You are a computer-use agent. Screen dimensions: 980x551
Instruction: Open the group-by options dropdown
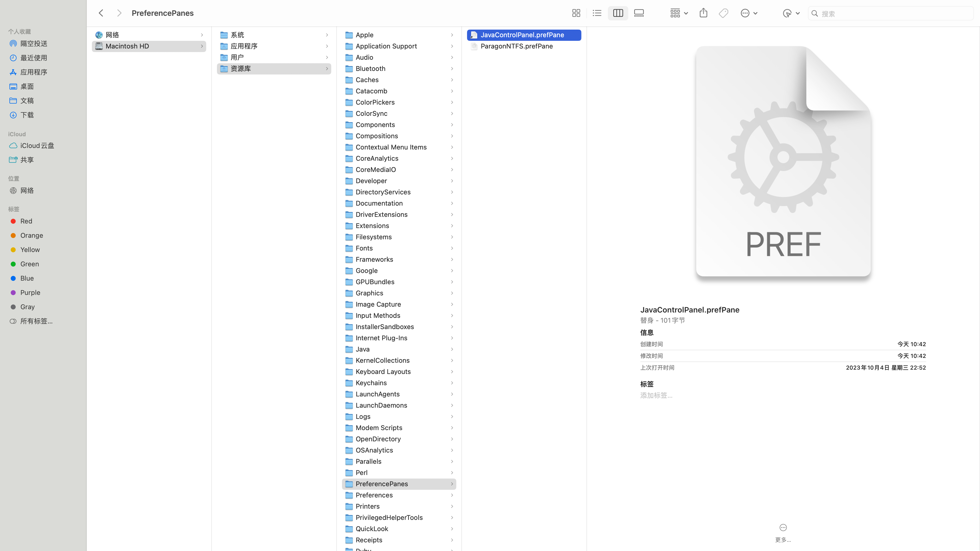click(679, 13)
